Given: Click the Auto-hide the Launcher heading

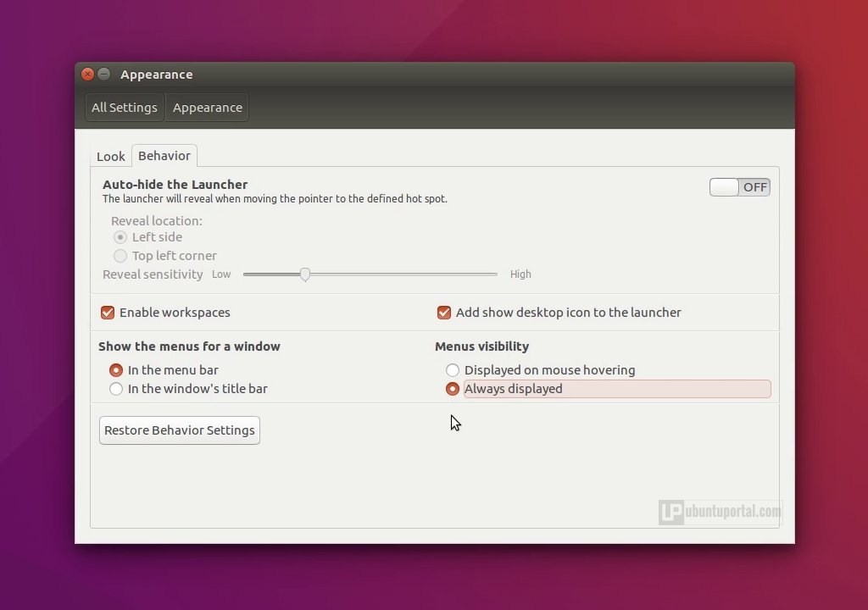Looking at the screenshot, I should click(x=175, y=185).
